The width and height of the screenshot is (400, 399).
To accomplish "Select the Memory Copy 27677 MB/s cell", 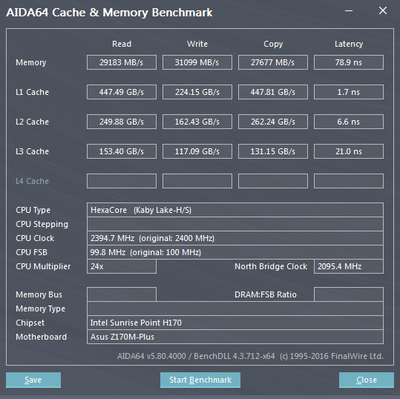I will click(x=273, y=62).
